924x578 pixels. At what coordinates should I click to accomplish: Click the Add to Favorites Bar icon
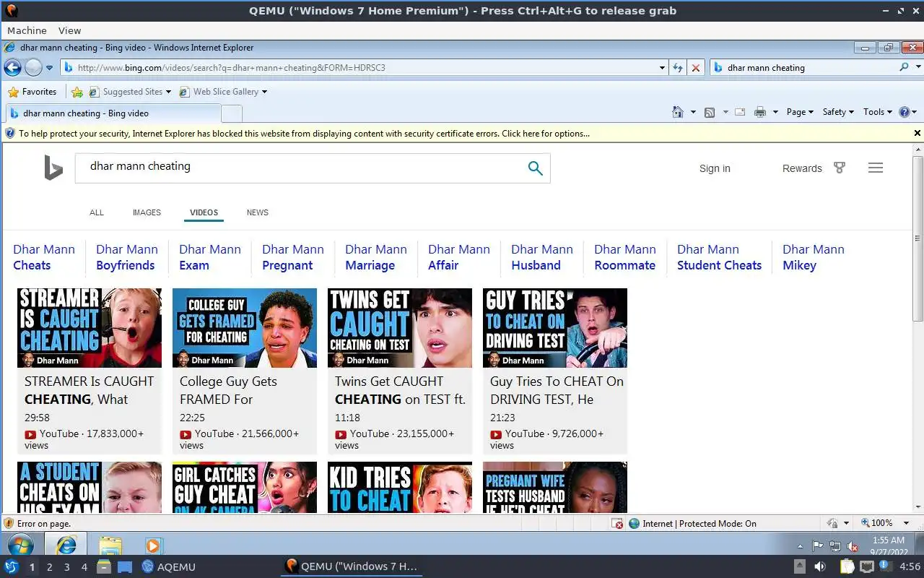point(77,92)
